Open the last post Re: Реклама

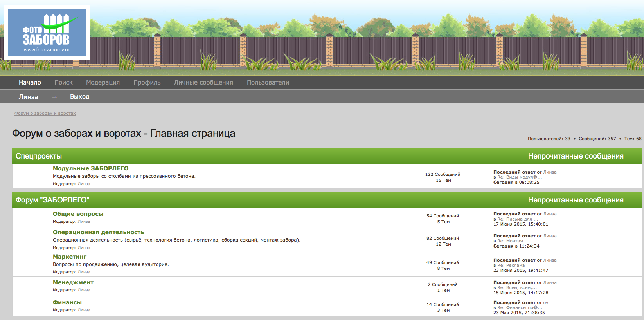pos(511,265)
